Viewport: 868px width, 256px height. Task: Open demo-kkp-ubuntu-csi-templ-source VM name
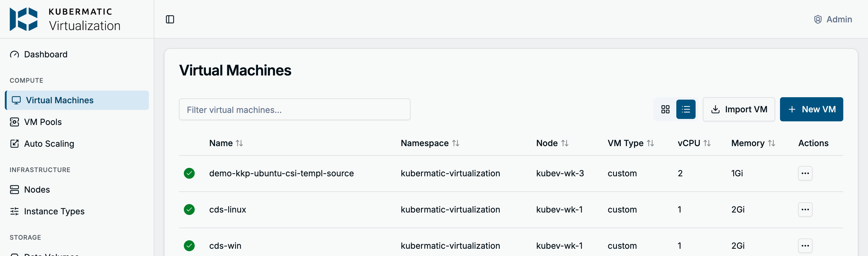(x=281, y=173)
